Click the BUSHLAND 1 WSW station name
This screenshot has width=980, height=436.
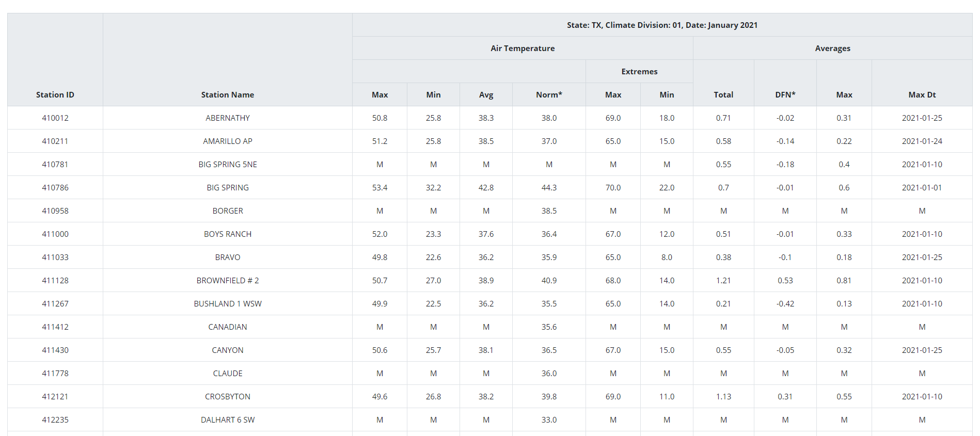coord(227,303)
